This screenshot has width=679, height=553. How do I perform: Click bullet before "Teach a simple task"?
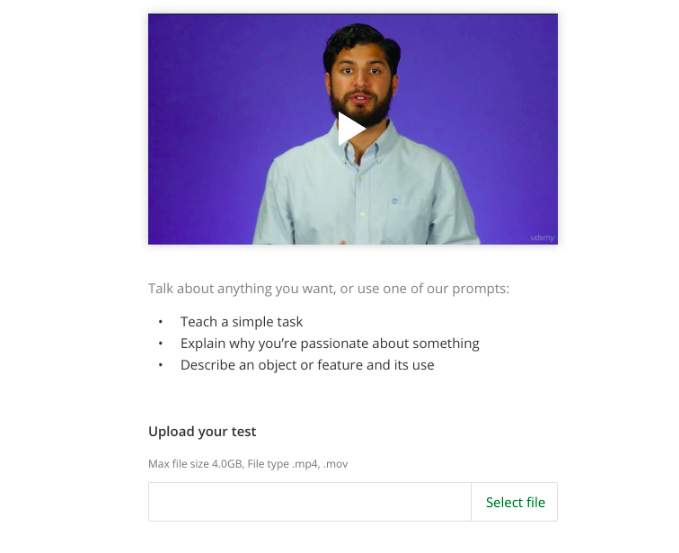coord(161,322)
